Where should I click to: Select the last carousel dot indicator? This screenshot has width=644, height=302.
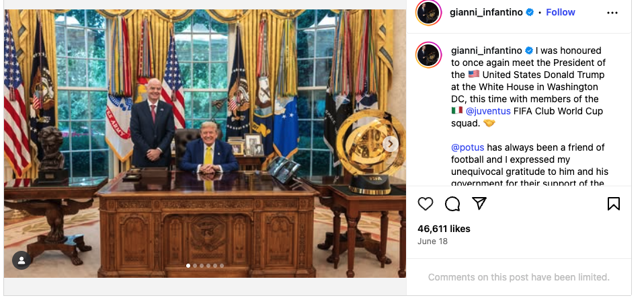(222, 266)
